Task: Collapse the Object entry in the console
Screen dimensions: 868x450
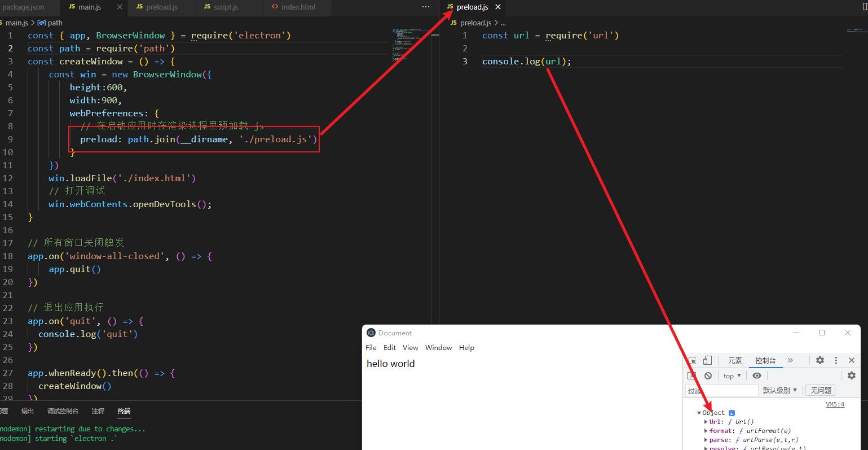Action: (x=699, y=413)
